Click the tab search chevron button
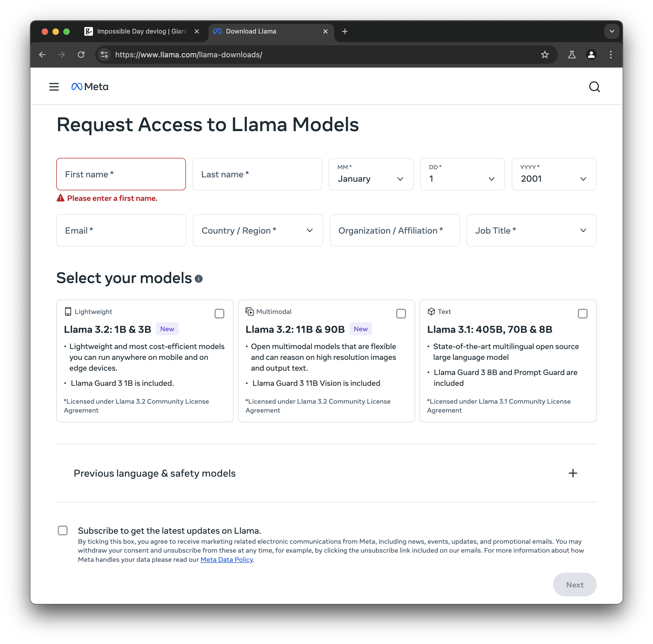Viewport: 653px width, 644px height. (x=611, y=31)
